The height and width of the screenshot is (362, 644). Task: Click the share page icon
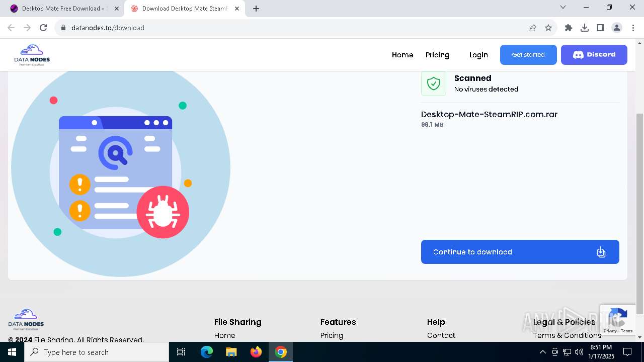click(532, 28)
